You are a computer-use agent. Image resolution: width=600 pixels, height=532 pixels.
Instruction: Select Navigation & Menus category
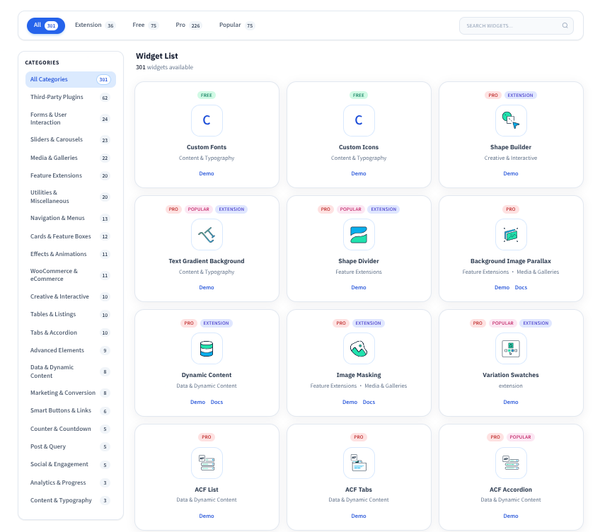point(70,218)
